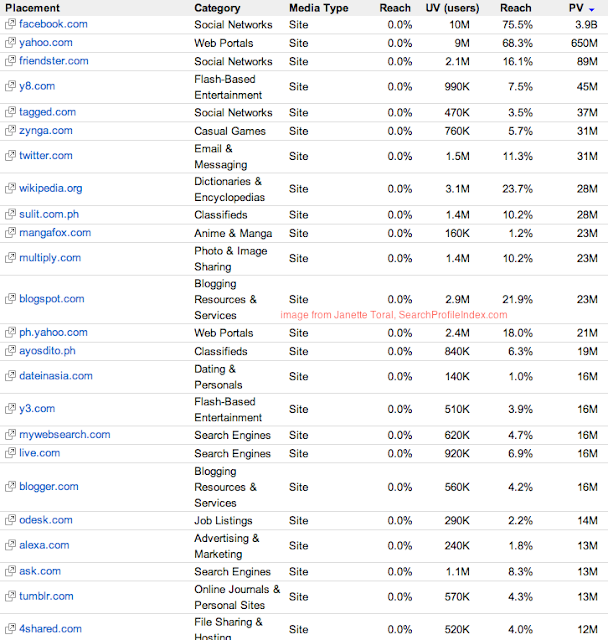
Task: Sort by the Category column header
Action: coord(217,8)
